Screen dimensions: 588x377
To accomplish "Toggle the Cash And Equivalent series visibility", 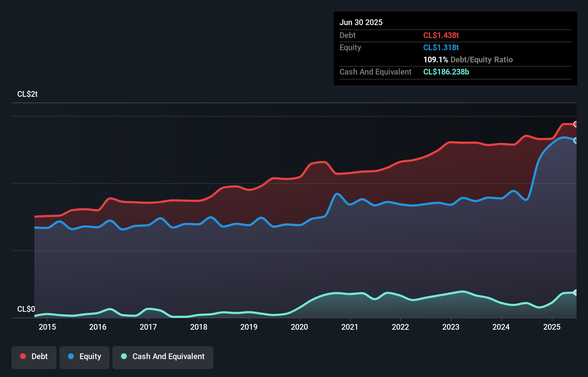I will pyautogui.click(x=163, y=357).
